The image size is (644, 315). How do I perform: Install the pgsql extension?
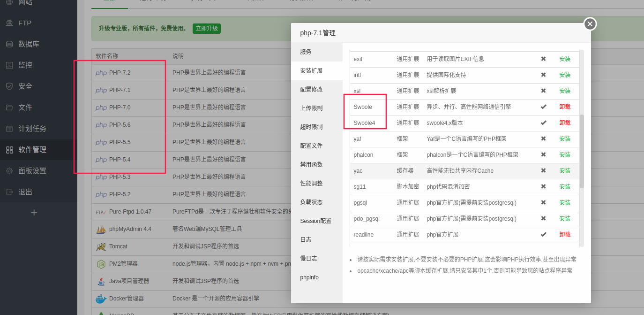(x=565, y=203)
